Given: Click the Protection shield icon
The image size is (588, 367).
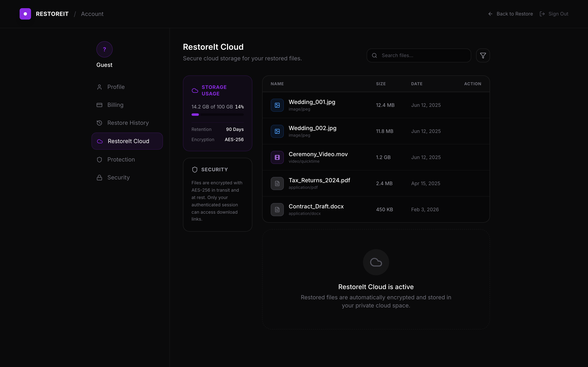Looking at the screenshot, I should click(x=100, y=159).
